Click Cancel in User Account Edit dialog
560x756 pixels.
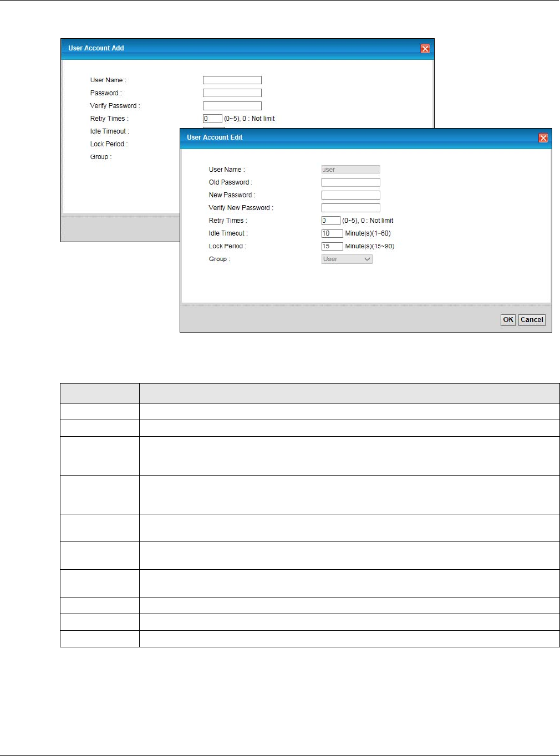(532, 320)
